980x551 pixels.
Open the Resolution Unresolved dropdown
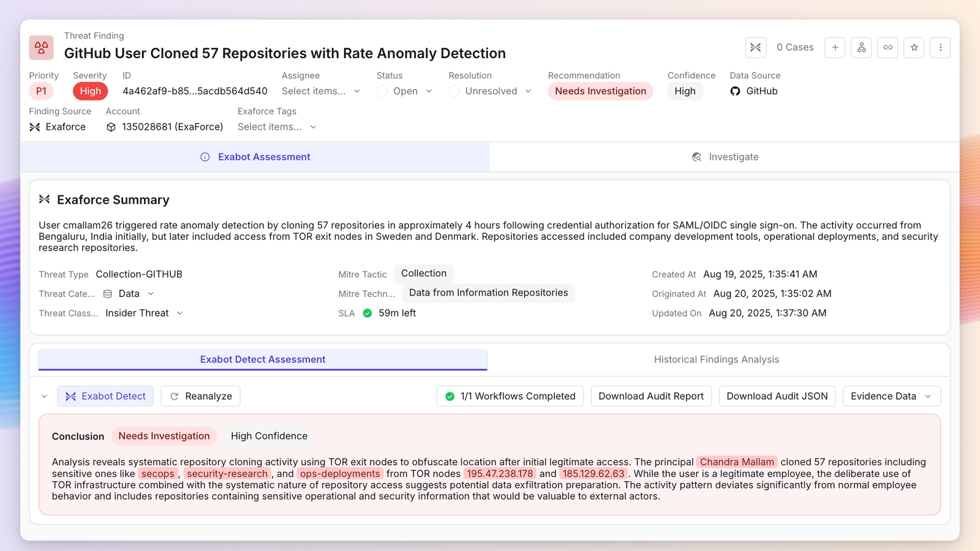tap(491, 91)
